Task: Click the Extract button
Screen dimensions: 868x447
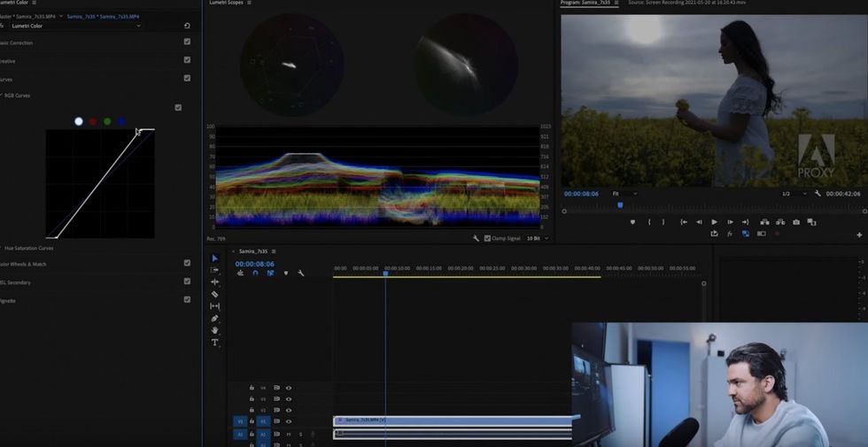Action: [780, 222]
